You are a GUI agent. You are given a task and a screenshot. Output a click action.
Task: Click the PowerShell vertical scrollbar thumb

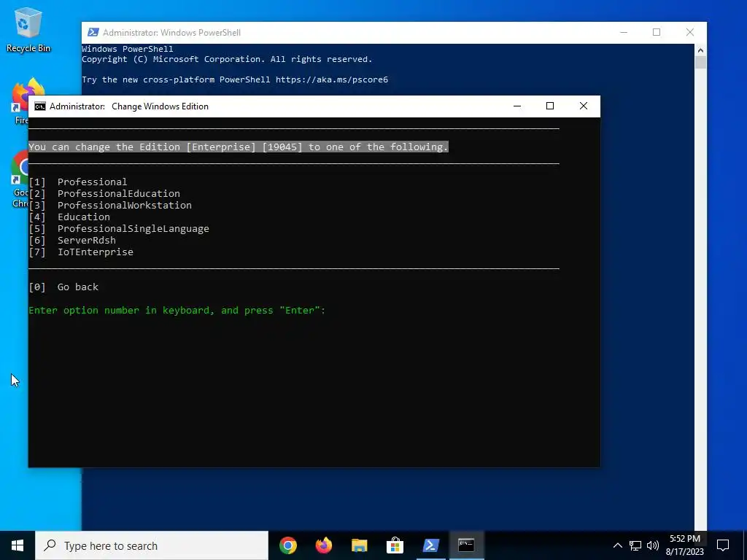tap(700, 63)
